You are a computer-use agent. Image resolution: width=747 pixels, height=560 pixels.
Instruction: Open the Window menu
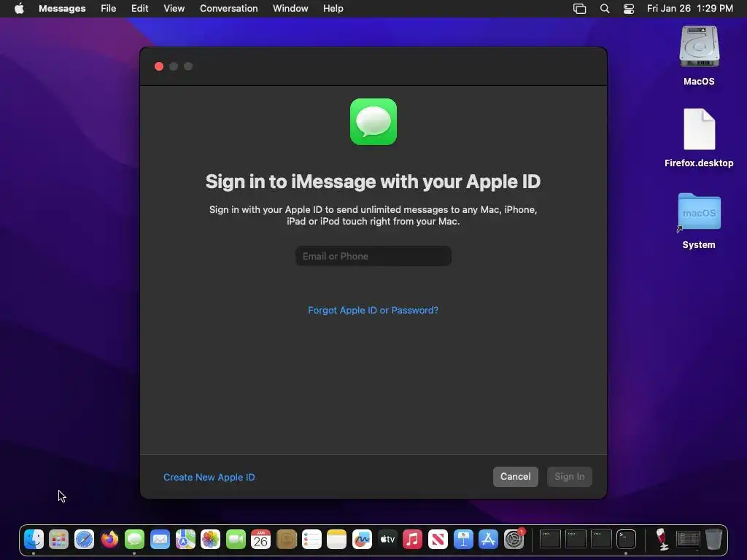pyautogui.click(x=290, y=9)
